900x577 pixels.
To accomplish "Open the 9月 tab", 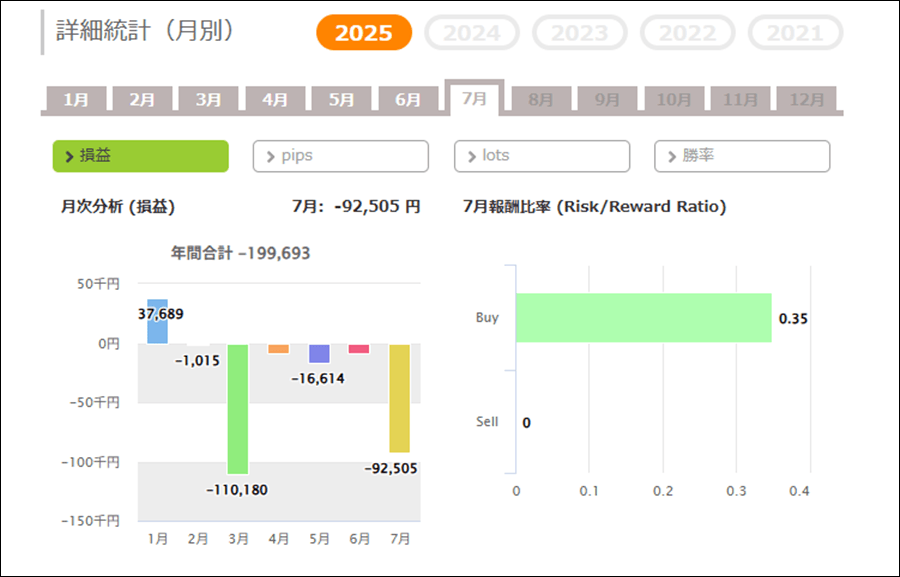I will [x=607, y=99].
